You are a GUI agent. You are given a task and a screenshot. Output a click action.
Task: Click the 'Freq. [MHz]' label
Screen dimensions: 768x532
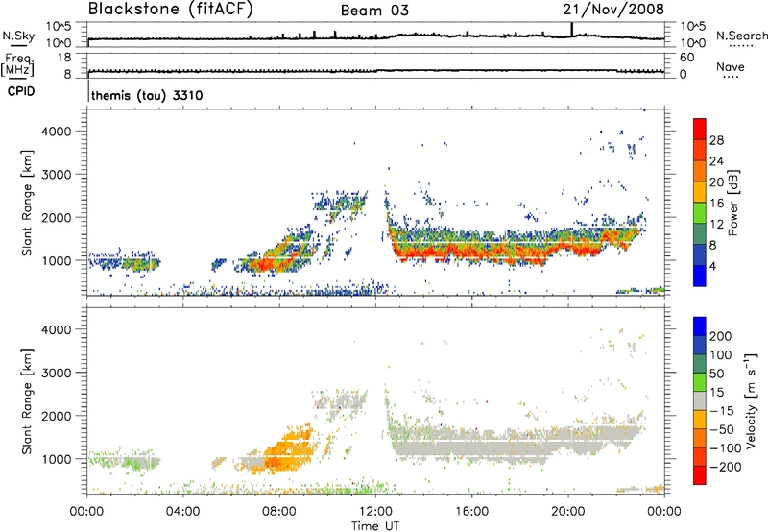pyautogui.click(x=17, y=64)
